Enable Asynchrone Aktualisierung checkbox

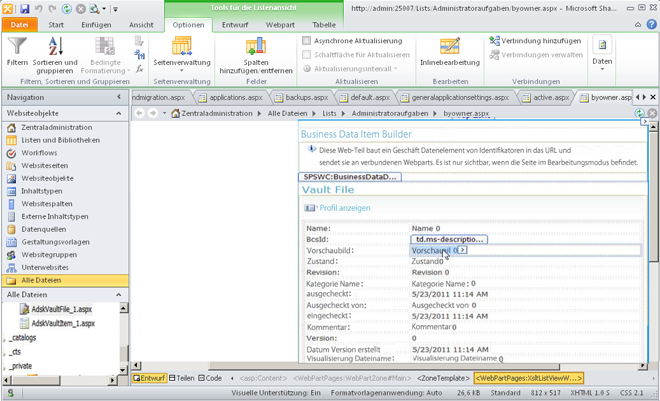(x=306, y=41)
